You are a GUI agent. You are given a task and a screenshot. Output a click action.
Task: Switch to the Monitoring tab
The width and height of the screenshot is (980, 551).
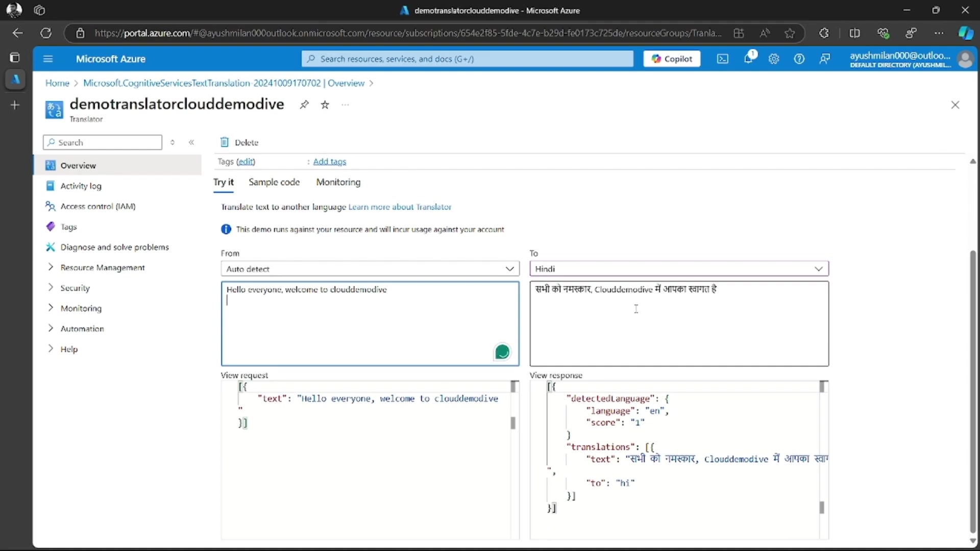pyautogui.click(x=338, y=182)
